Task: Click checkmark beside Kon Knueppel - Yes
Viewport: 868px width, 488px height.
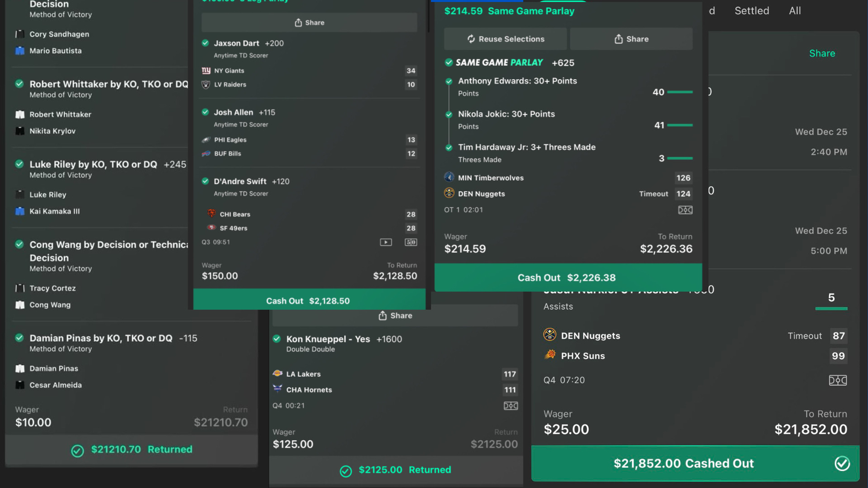Action: (277, 339)
